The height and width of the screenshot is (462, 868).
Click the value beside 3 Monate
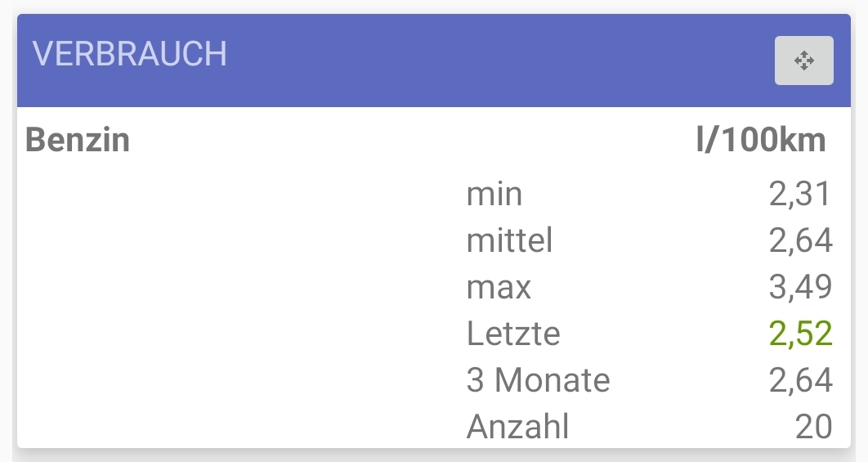click(x=799, y=380)
